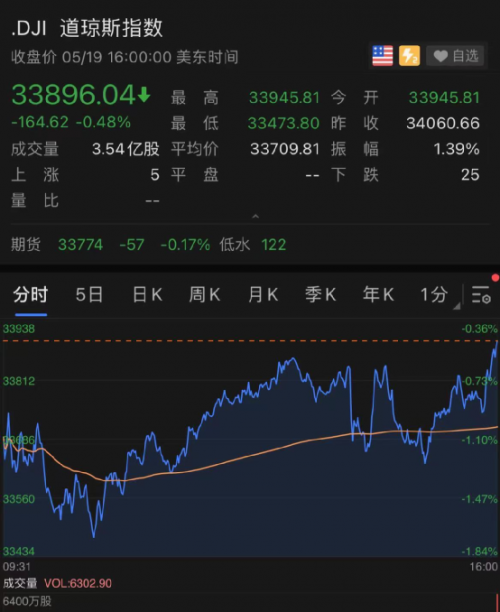Switch to the 季K quarterly tab
Screen dimensions: 500x612
click(320, 294)
